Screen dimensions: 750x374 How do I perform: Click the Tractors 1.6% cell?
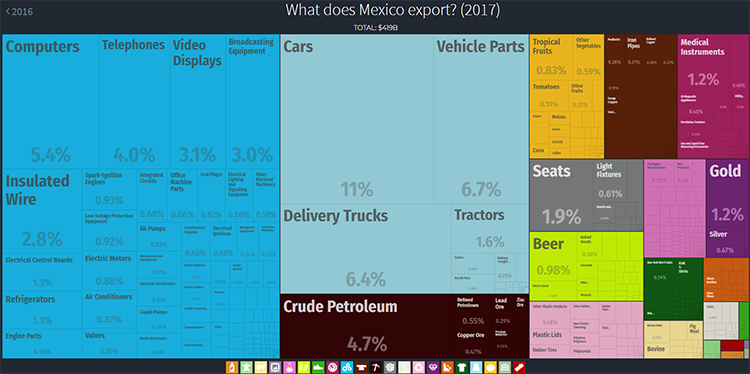490,229
